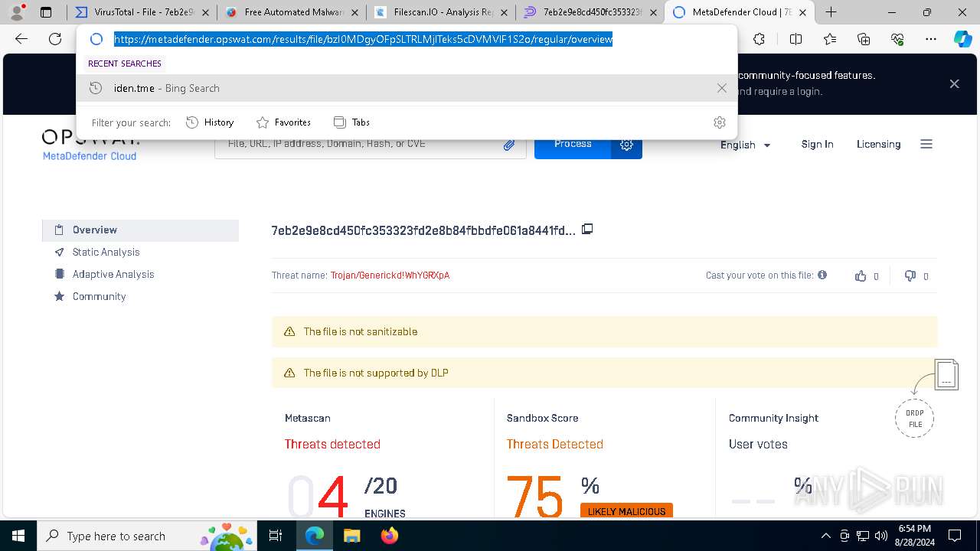Click the address bar URL
This screenshot has width=980, height=551.
point(364,39)
